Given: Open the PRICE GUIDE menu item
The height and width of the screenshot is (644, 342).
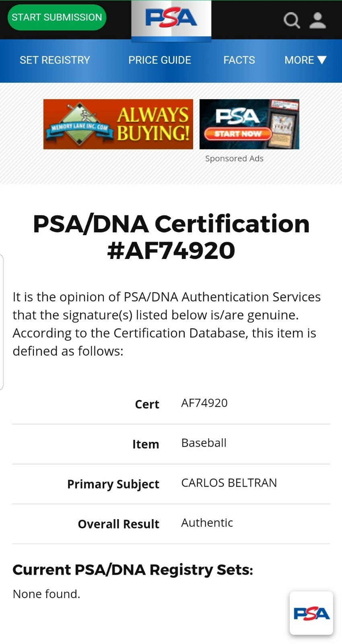Looking at the screenshot, I should pos(160,60).
